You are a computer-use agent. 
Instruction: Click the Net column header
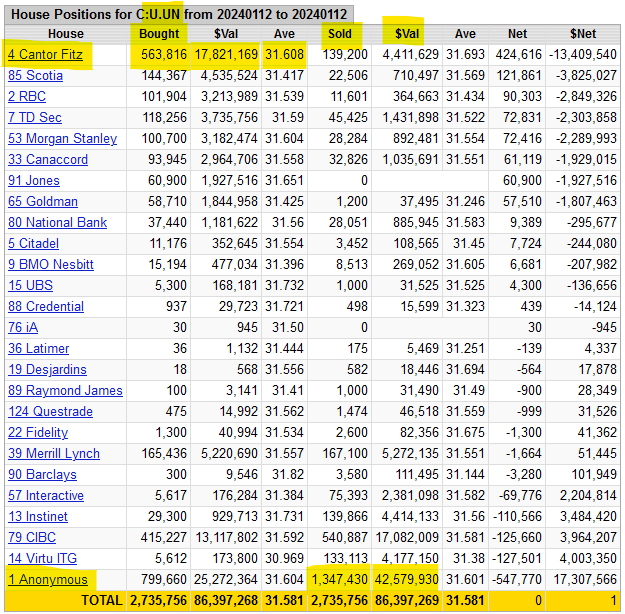(x=517, y=34)
